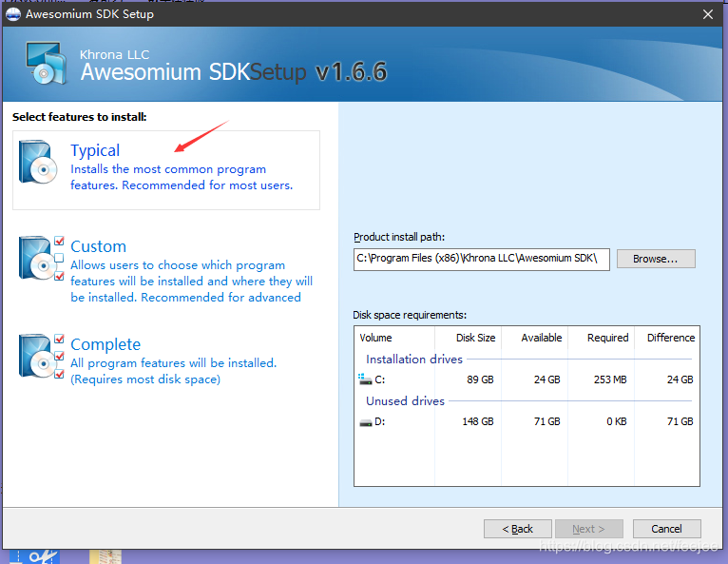Select the '253 MB' required value
Screen dimensions: 728x564
pos(610,379)
